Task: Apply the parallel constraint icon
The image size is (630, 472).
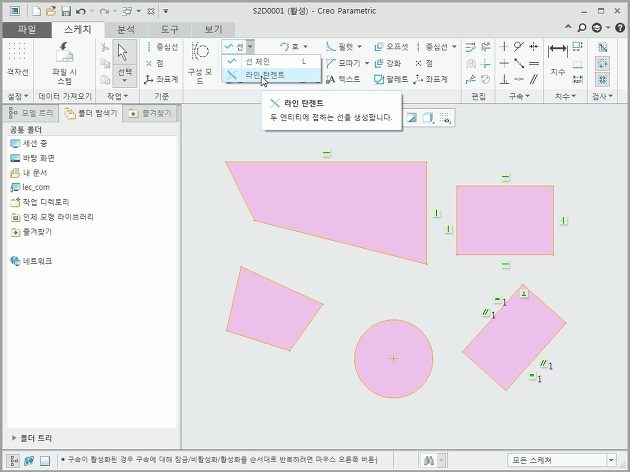Action: pos(534,79)
